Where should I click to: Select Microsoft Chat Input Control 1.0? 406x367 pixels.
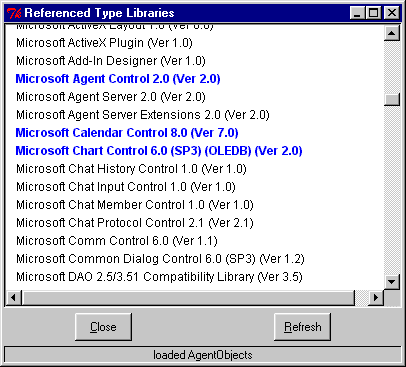tap(126, 187)
